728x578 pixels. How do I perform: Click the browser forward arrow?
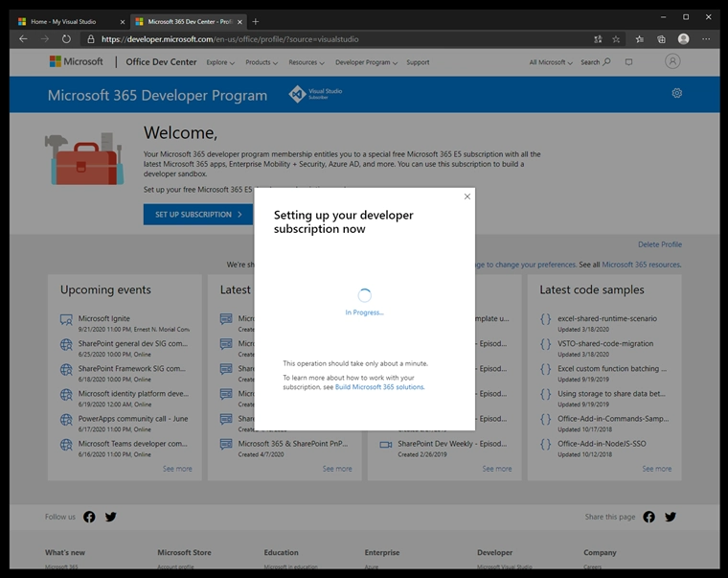[45, 39]
